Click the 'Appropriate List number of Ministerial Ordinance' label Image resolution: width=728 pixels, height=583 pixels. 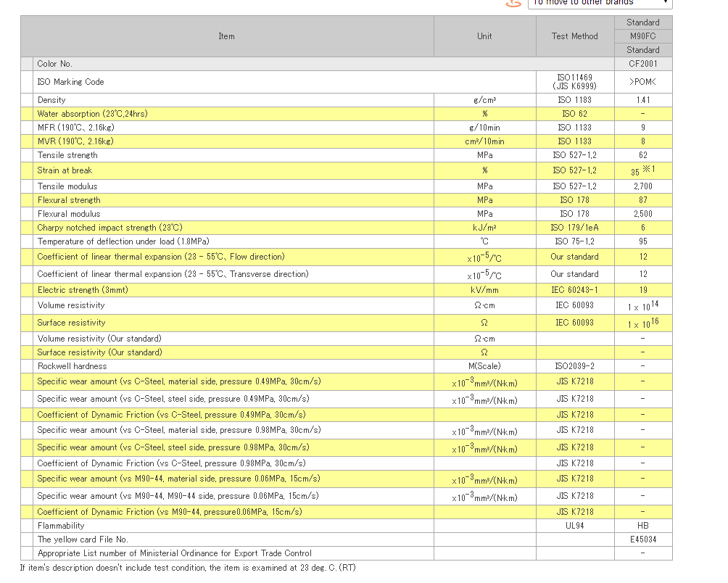(x=175, y=554)
